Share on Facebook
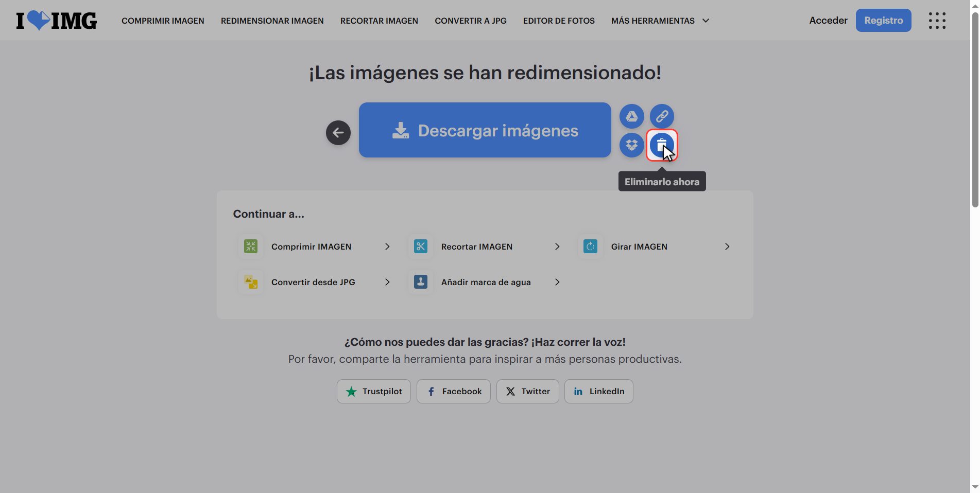This screenshot has height=493, width=980. pos(454,392)
